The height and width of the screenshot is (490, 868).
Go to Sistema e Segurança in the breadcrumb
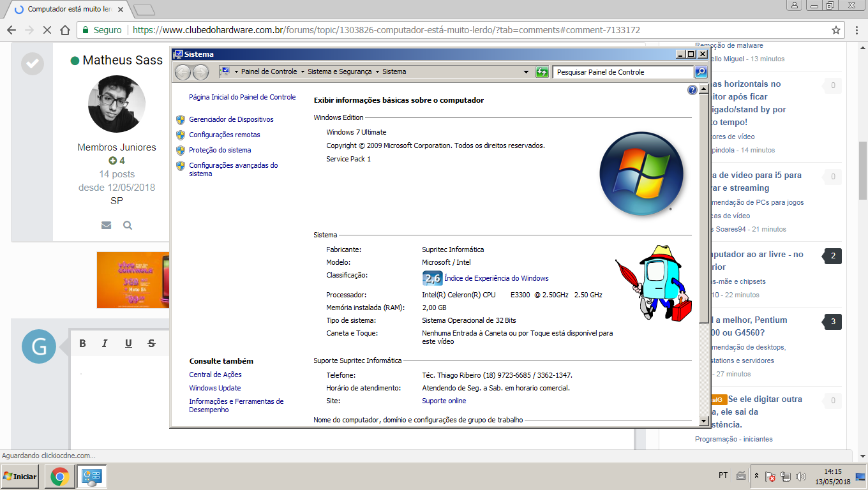click(340, 72)
